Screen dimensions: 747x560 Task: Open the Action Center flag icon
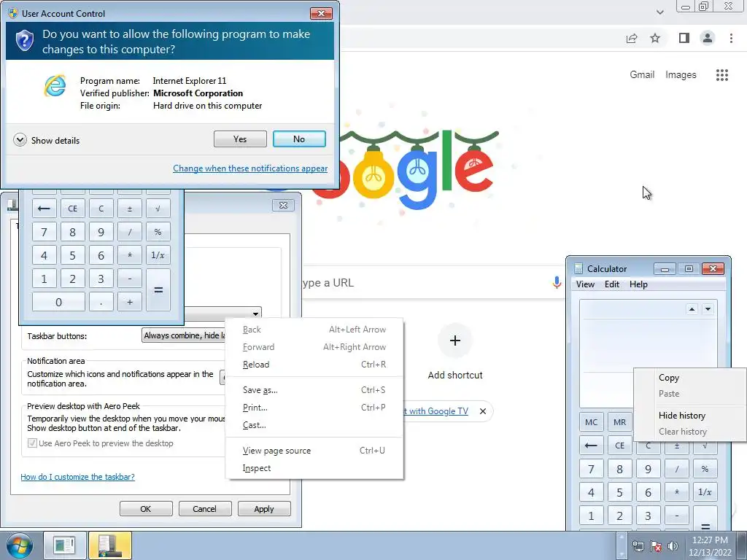click(x=656, y=546)
